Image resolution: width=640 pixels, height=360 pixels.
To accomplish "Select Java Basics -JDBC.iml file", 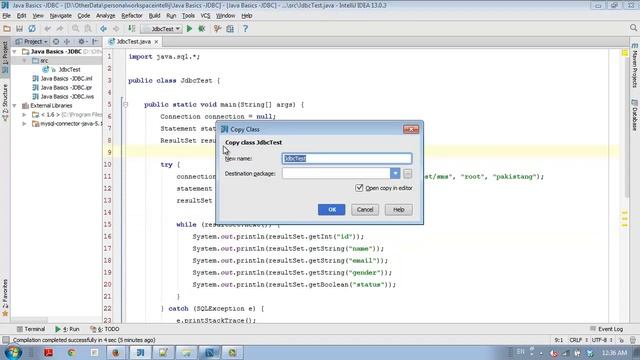I will [x=62, y=79].
